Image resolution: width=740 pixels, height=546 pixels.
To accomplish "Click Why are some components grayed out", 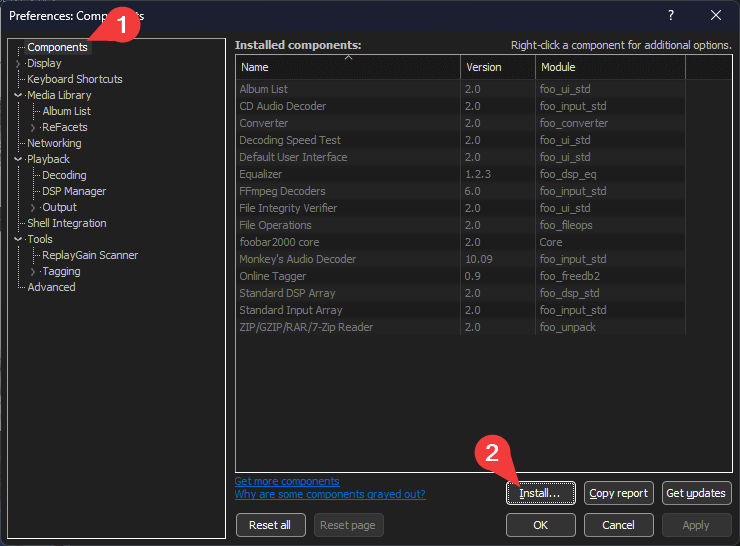I will coord(330,494).
